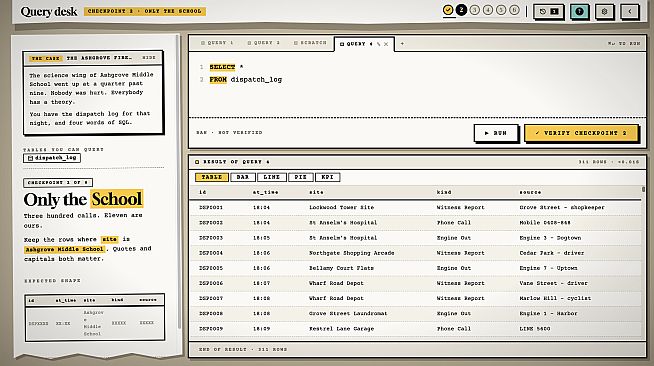Add a new query tab
This screenshot has width=654, height=366.
[402, 43]
